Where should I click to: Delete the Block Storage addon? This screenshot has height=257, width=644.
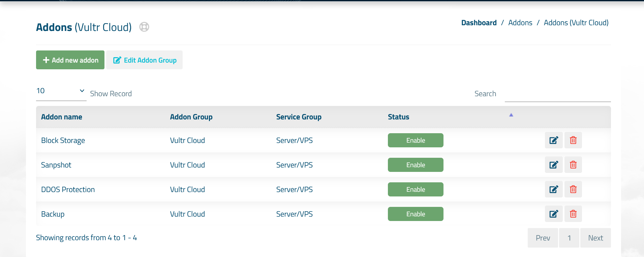point(573,140)
